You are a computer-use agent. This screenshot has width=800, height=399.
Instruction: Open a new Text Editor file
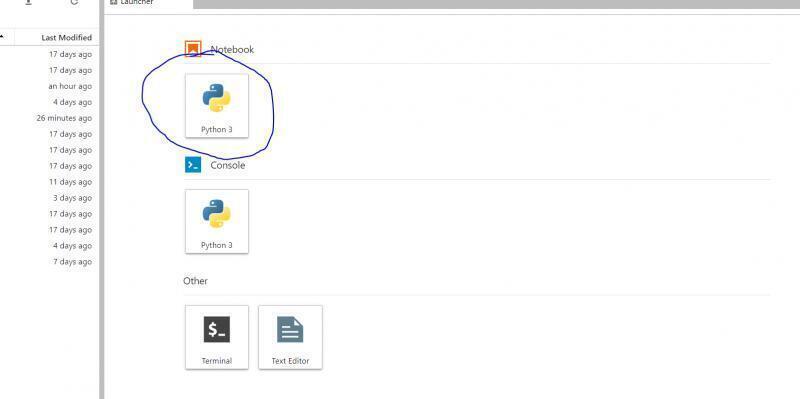pyautogui.click(x=290, y=337)
